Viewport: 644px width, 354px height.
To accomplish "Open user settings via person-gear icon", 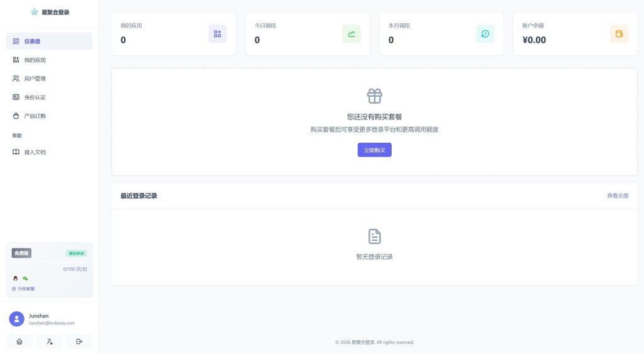I will tap(49, 341).
